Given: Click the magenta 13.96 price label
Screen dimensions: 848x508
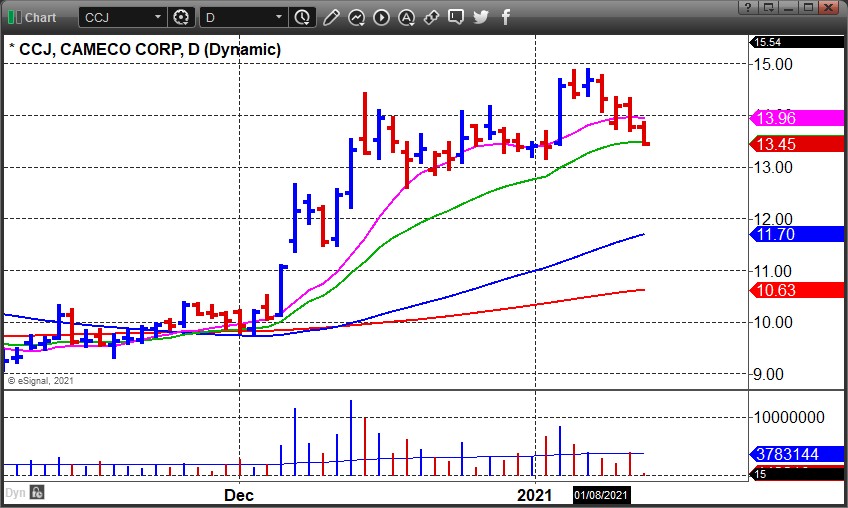Looking at the screenshot, I should coord(797,118).
